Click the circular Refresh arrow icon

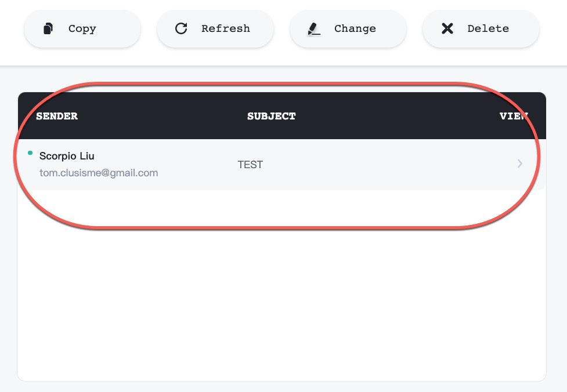(x=181, y=28)
